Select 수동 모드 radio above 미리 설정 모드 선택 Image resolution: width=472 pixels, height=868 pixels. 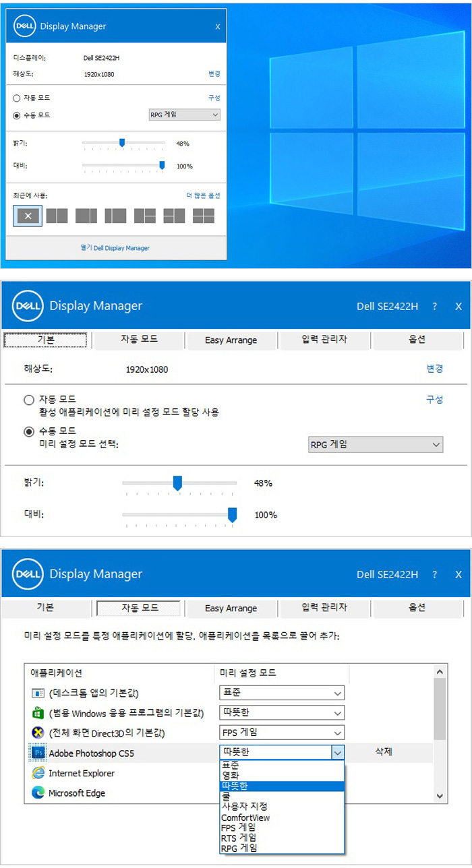(29, 431)
